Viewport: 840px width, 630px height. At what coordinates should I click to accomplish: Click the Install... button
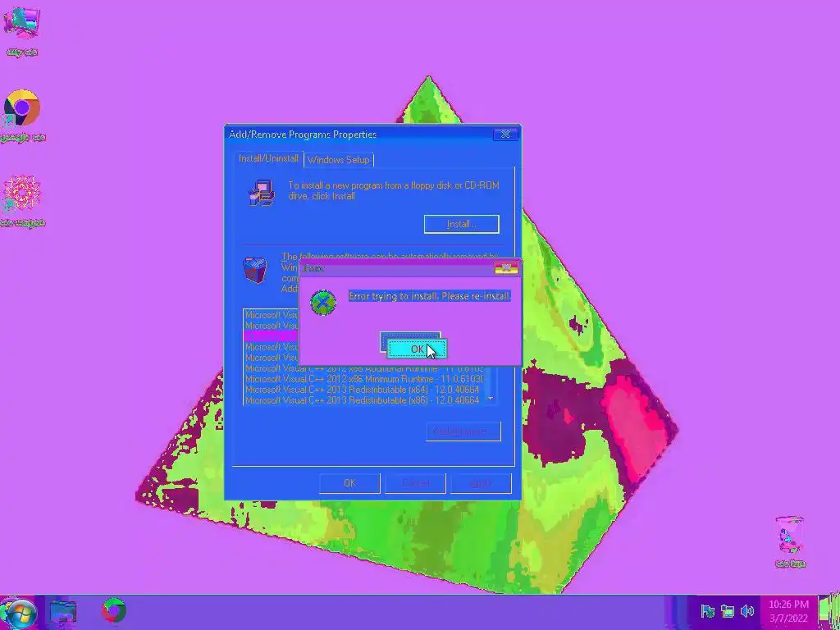(x=461, y=224)
